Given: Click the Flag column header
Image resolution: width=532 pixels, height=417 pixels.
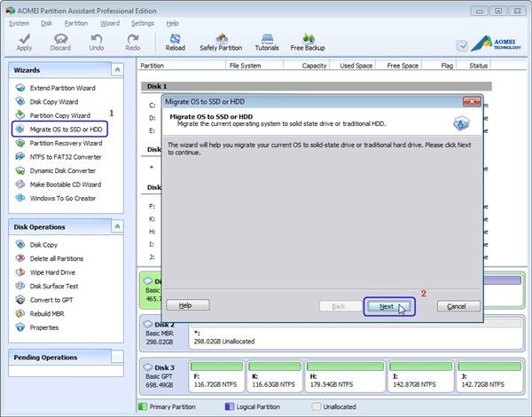Looking at the screenshot, I should click(440, 66).
